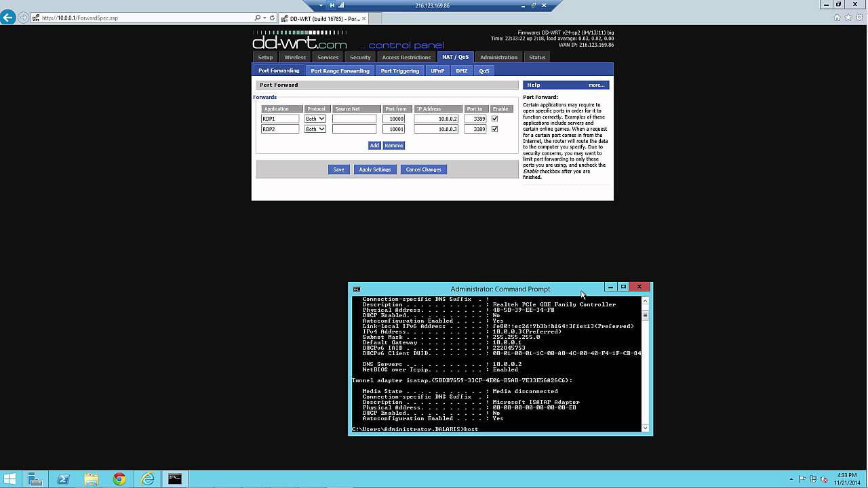
Task: Click the RDP1 IP Address field
Action: pos(437,119)
